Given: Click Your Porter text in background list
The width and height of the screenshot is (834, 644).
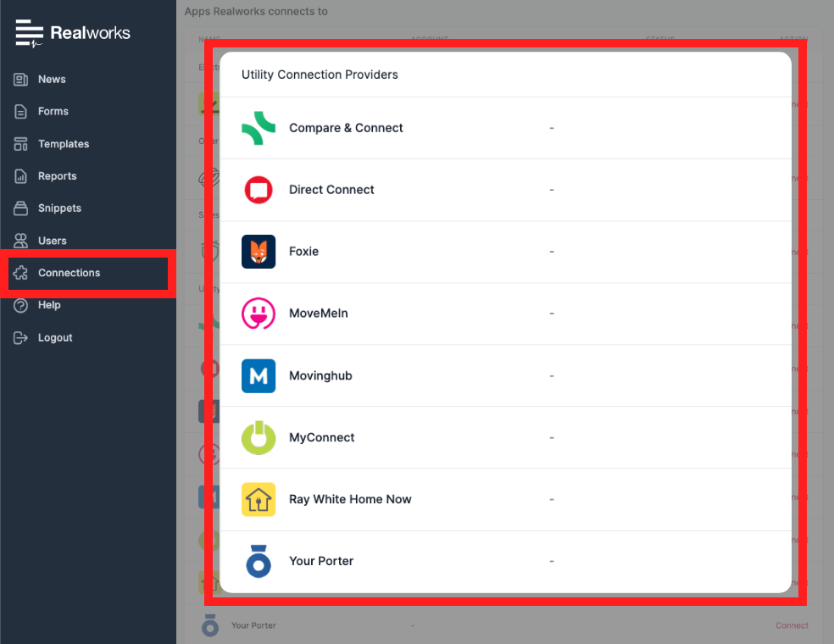Looking at the screenshot, I should (253, 625).
